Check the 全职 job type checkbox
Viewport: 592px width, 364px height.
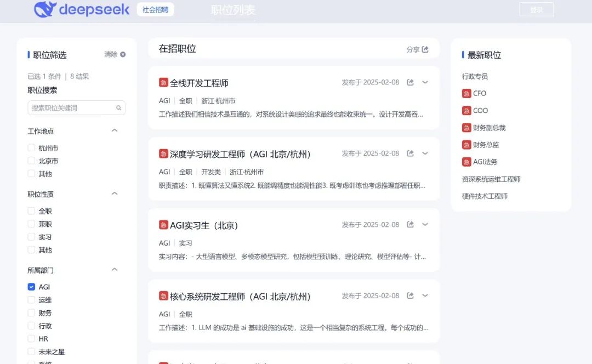tap(31, 211)
